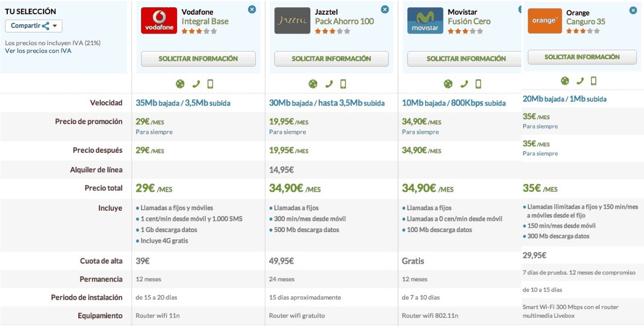Image resolution: width=644 pixels, height=327 pixels.
Task: Click Jazztel landline phone icon
Action: [329, 84]
